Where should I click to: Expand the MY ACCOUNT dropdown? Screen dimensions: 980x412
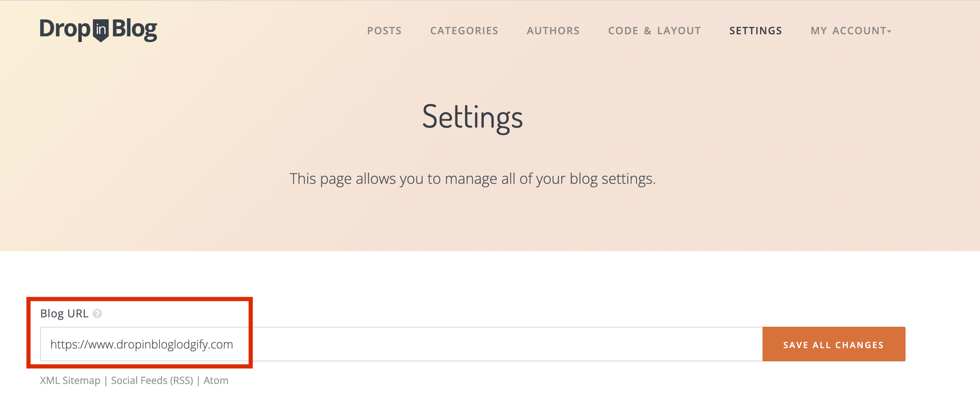850,30
